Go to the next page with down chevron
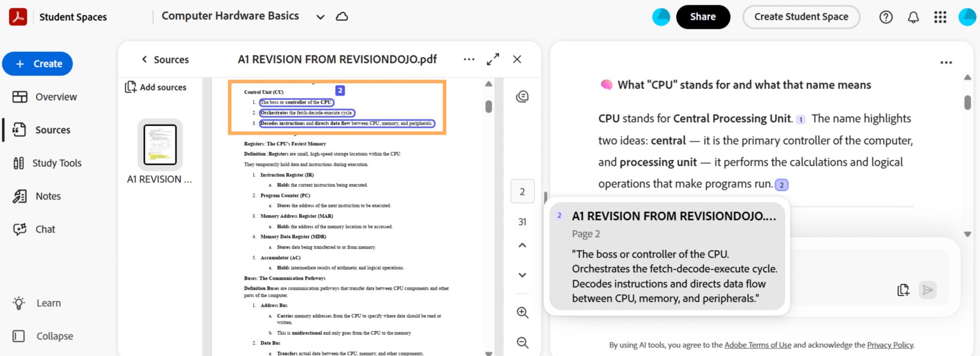The width and height of the screenshot is (980, 356). [x=522, y=275]
